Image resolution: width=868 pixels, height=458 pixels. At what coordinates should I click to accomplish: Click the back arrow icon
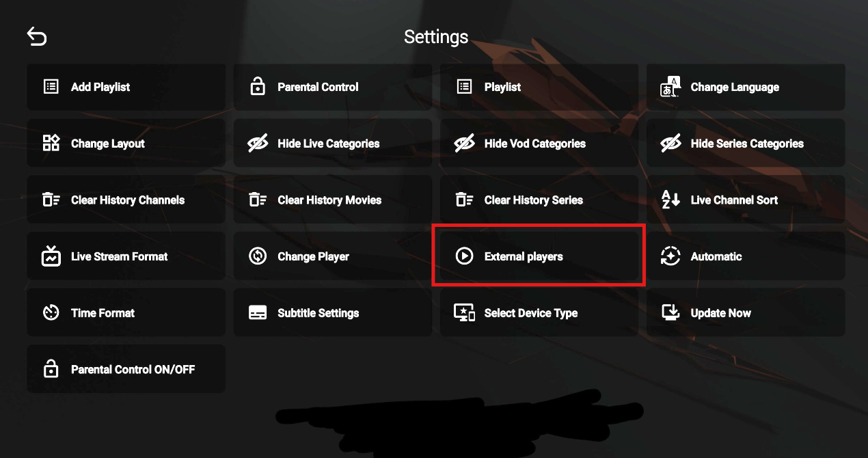point(37,37)
